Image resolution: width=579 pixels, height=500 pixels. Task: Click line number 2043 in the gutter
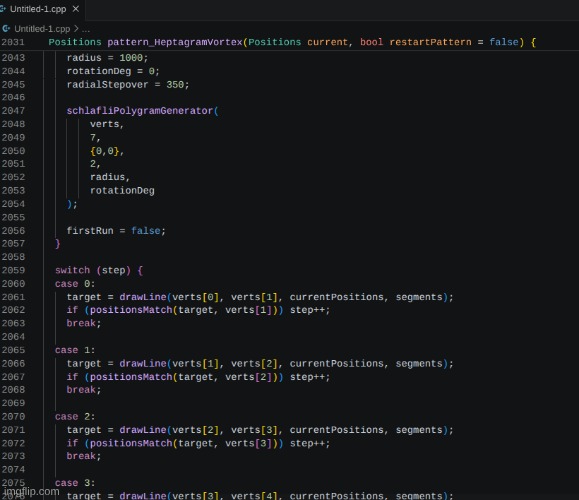point(13,58)
